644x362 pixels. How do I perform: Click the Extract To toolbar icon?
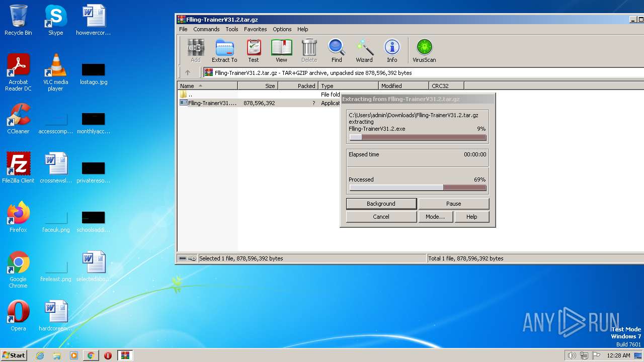[x=224, y=51]
